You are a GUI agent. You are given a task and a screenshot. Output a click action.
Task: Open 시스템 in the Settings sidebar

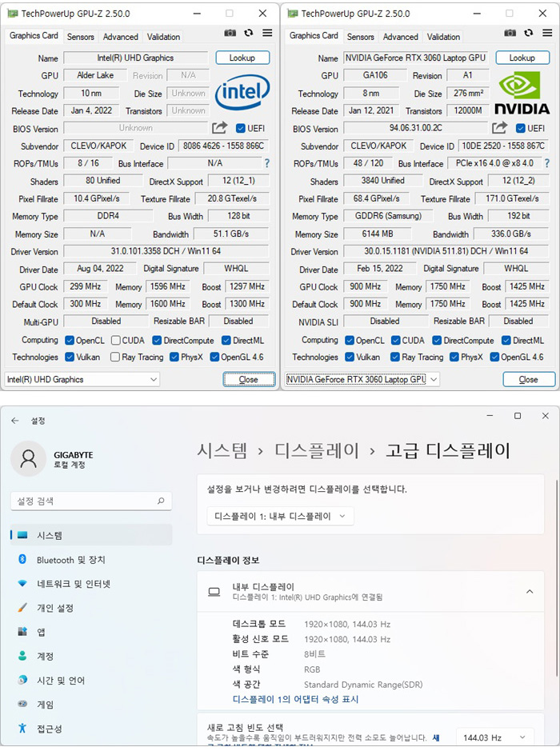(91, 535)
